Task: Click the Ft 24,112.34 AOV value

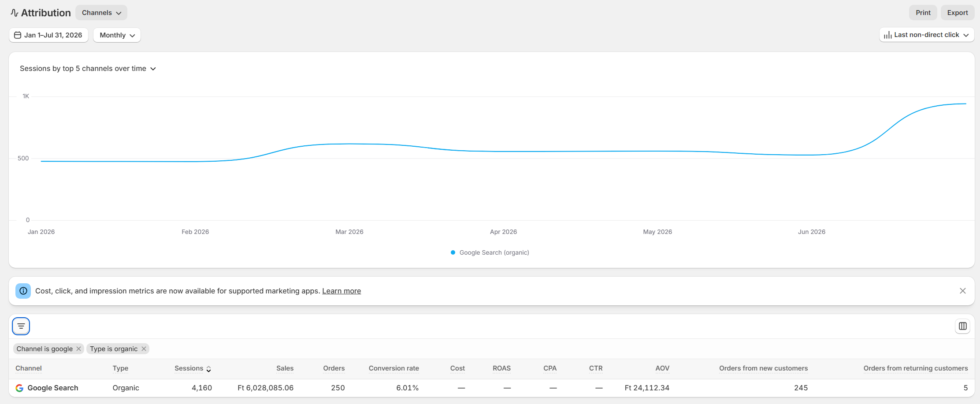Action: pos(647,388)
